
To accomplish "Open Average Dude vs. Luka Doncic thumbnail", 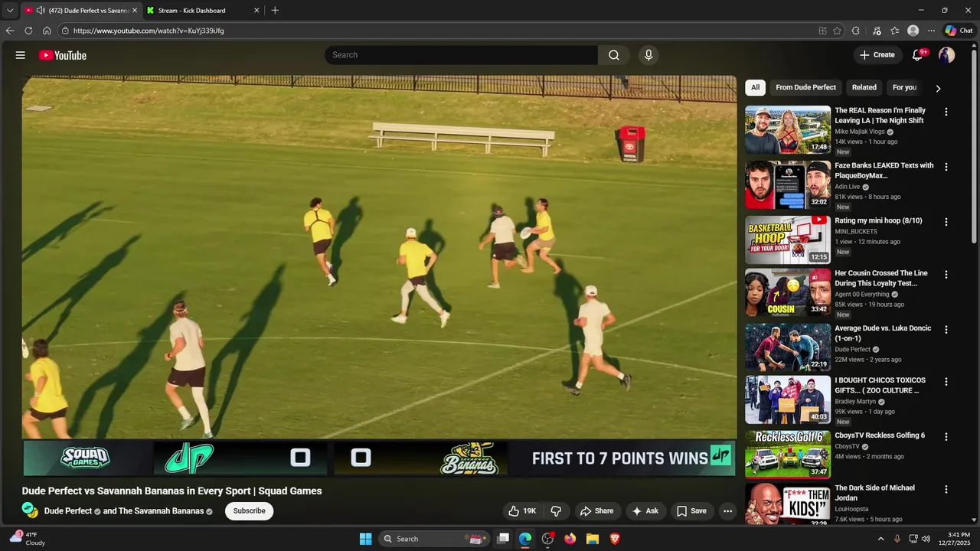I will [x=788, y=347].
